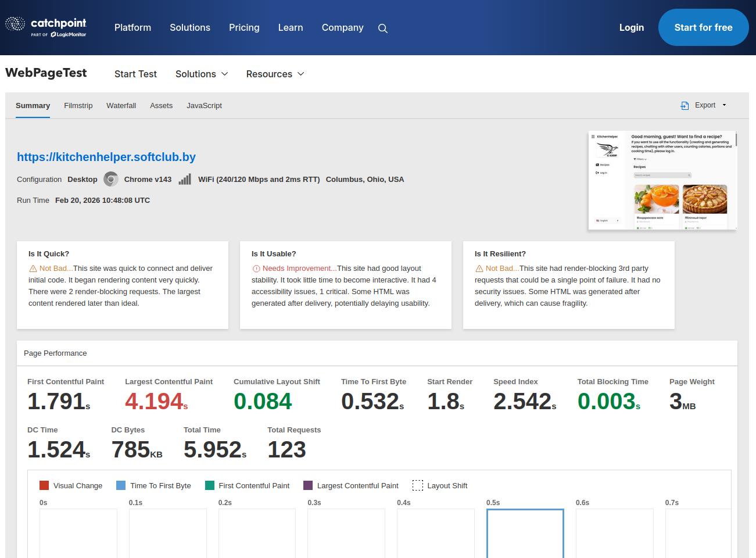The image size is (756, 558).
Task: Switch to the Filmstrip tab
Action: tap(78, 106)
